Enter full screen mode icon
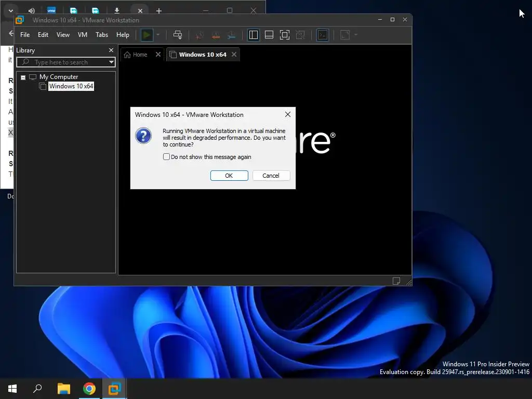This screenshot has height=399, width=532. click(x=285, y=35)
